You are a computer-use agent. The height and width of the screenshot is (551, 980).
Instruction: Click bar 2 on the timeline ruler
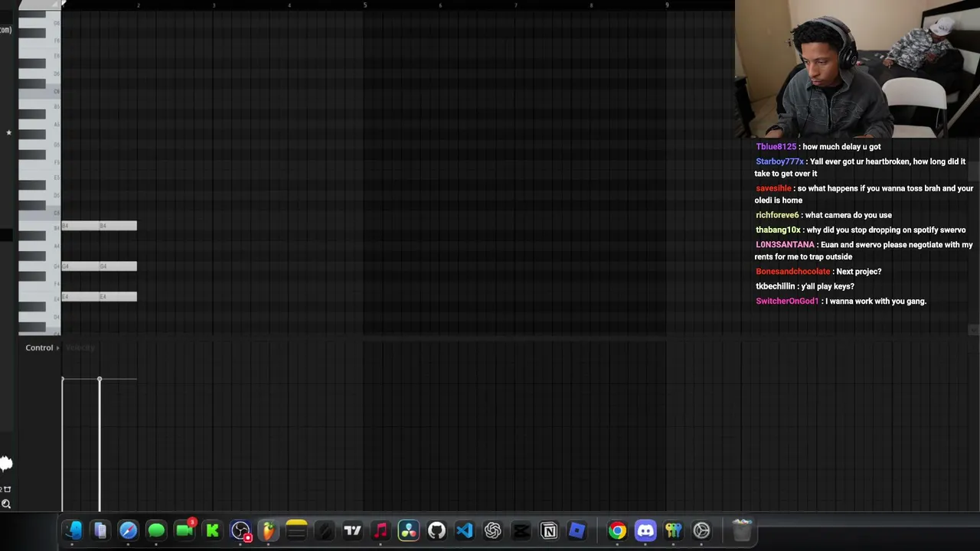(139, 5)
